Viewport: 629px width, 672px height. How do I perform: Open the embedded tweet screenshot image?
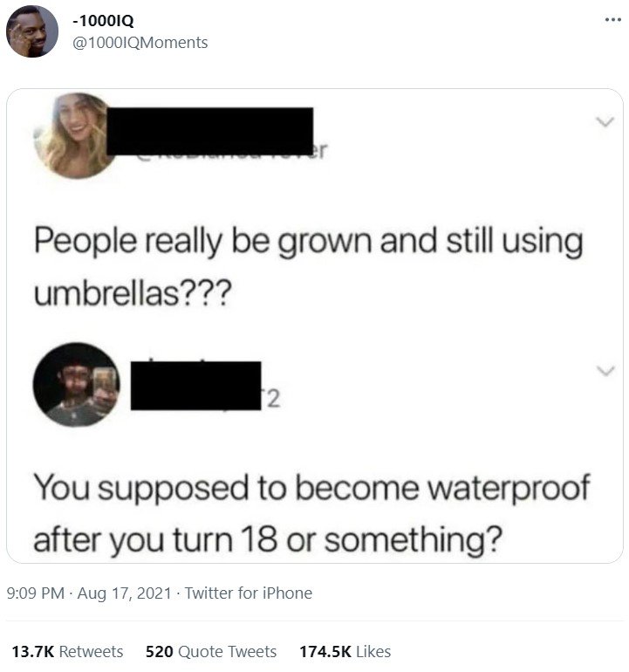click(314, 326)
